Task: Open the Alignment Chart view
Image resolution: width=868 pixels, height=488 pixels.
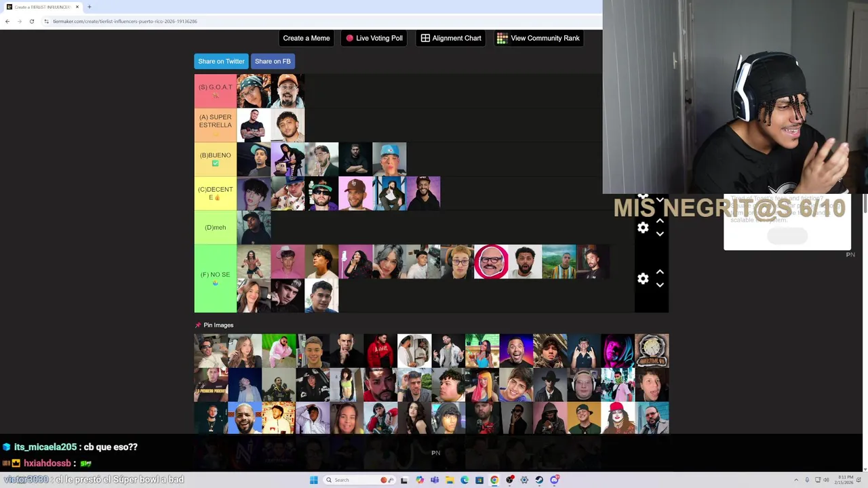Action: pos(451,38)
